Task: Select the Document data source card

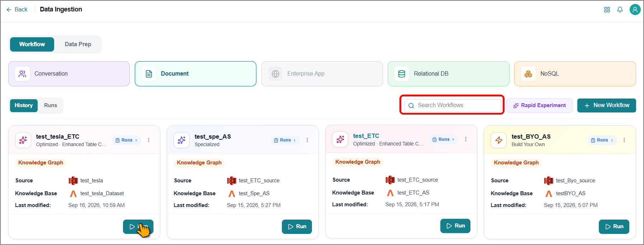Action: (195, 74)
